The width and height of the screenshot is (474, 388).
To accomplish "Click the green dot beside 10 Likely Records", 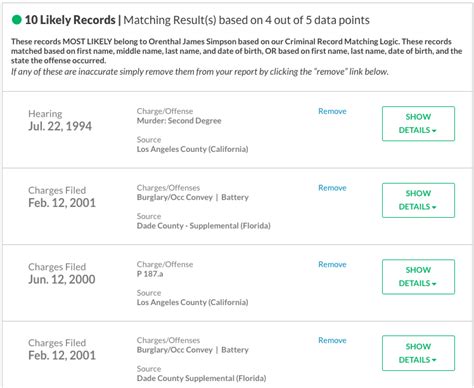I will (16, 20).
